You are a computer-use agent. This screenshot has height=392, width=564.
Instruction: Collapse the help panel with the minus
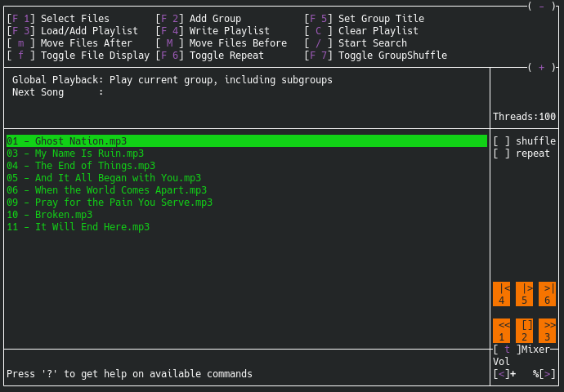(x=541, y=7)
